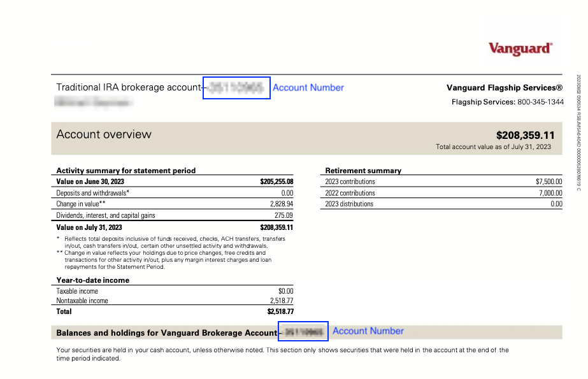
Task: Click the 'Value on June 30, 2023' label
Action: tap(90, 182)
